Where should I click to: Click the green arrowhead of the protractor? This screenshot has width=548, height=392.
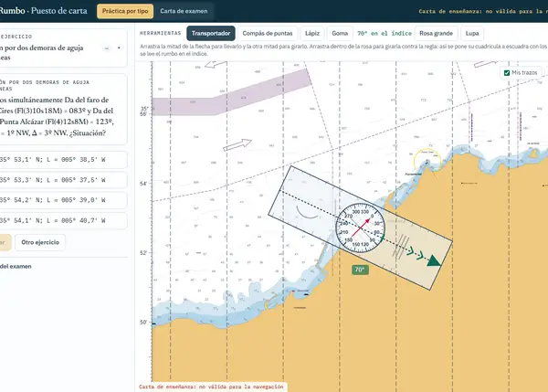point(434,260)
